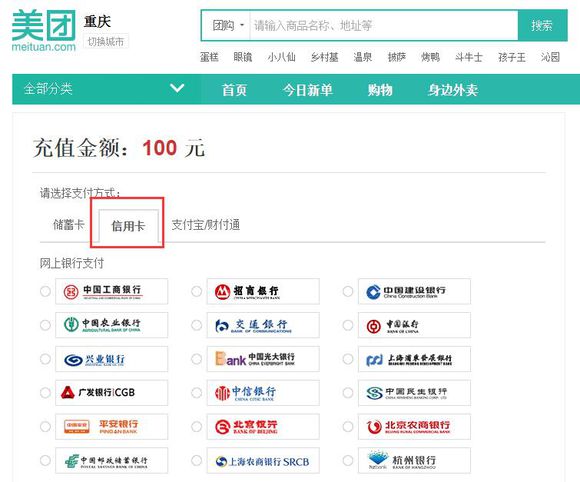Image resolution: width=580 pixels, height=482 pixels.
Task: Switch to the 信用卡 payment tab
Action: tap(128, 226)
